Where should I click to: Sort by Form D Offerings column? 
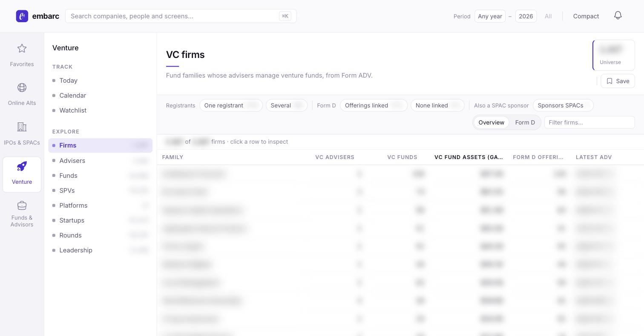pyautogui.click(x=538, y=157)
